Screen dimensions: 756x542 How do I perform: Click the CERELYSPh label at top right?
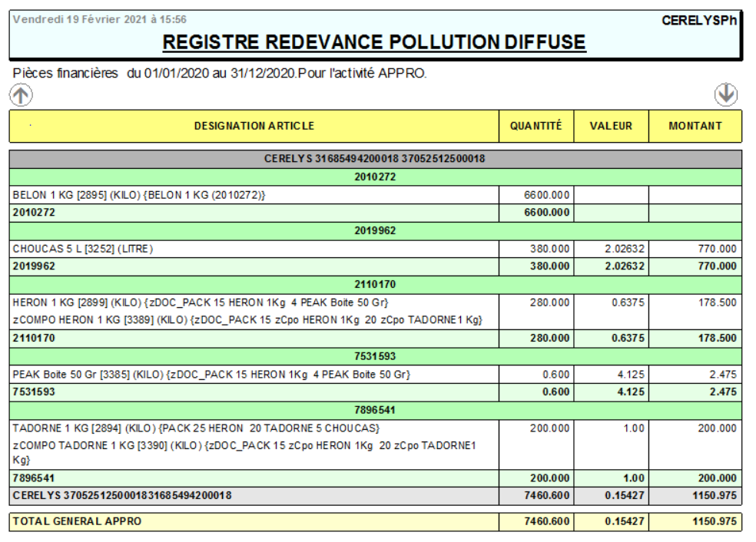[699, 20]
